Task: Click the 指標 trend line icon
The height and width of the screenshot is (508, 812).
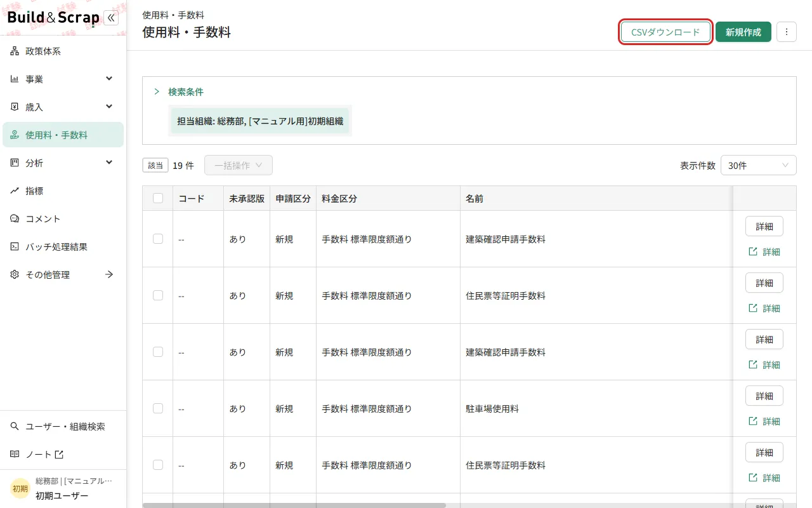Action: (15, 191)
